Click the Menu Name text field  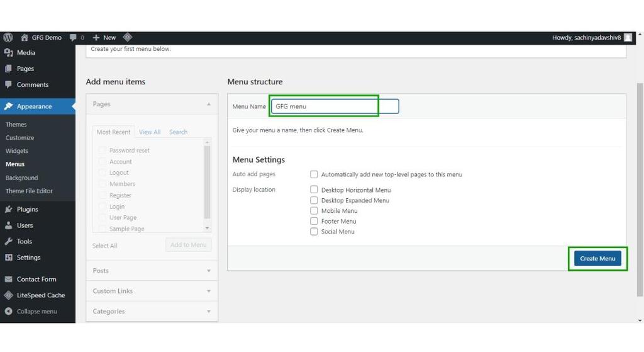click(334, 106)
